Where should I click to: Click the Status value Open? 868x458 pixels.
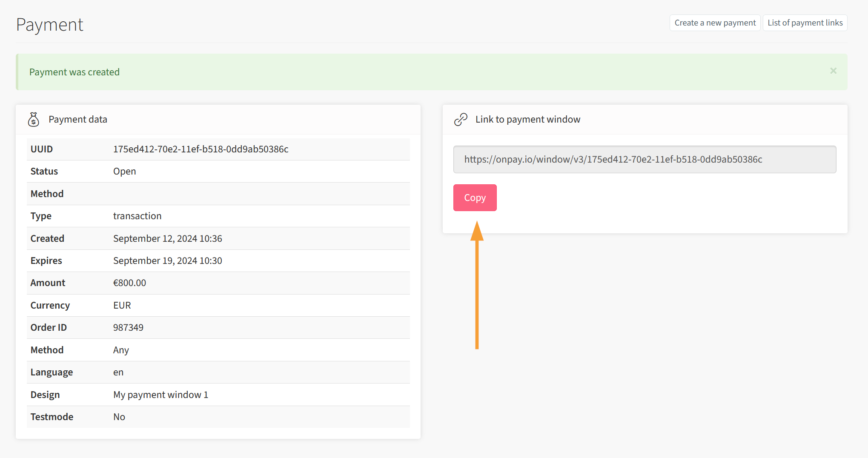coord(125,171)
